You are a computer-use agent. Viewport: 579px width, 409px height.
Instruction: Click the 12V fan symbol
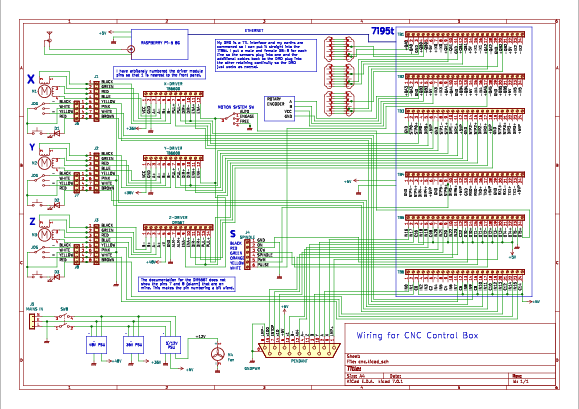tap(218, 354)
